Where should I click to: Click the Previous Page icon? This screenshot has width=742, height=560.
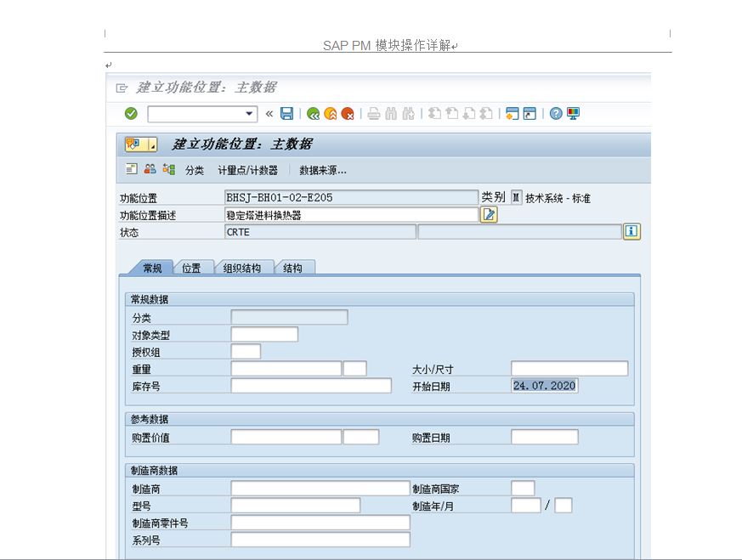coord(452,114)
